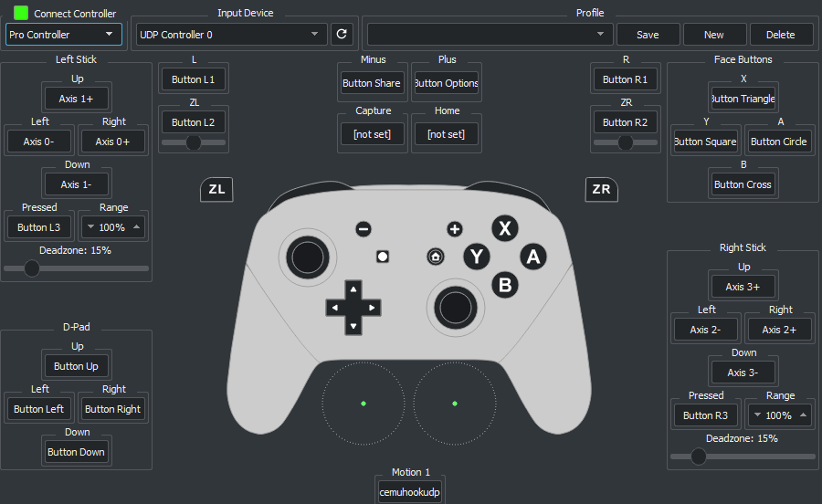Image resolution: width=822 pixels, height=504 pixels.
Task: Save the current profile
Action: [x=648, y=35]
